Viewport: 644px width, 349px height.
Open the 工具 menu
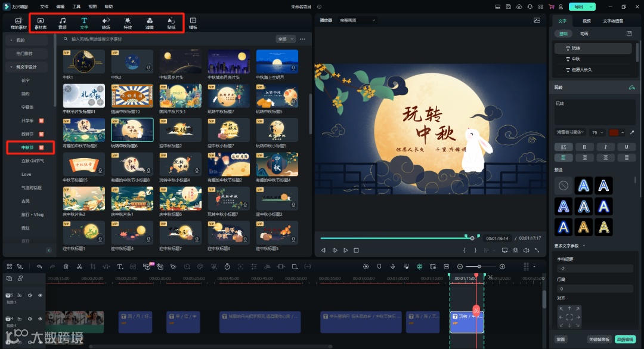(76, 7)
